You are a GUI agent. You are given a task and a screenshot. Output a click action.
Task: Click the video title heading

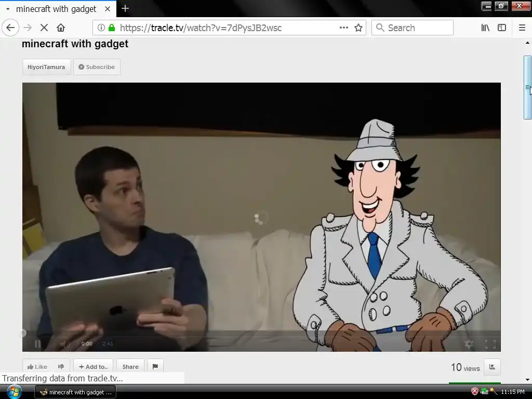pos(75,44)
